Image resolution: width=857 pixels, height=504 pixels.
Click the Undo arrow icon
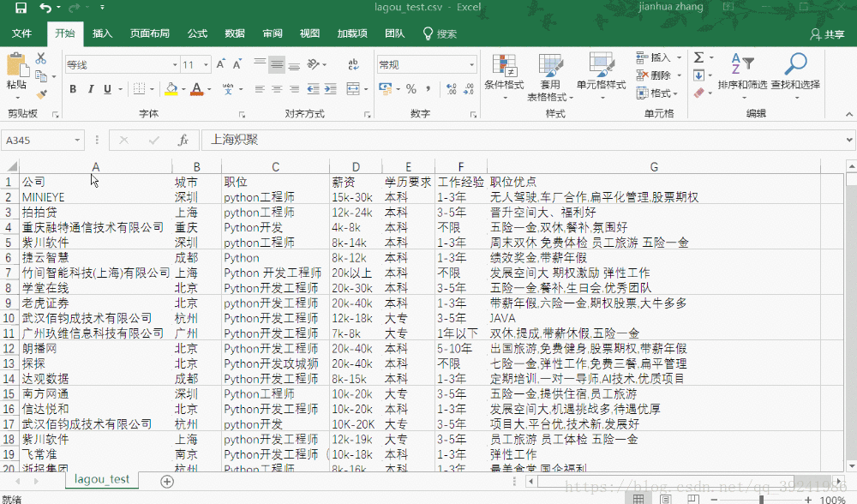(45, 8)
